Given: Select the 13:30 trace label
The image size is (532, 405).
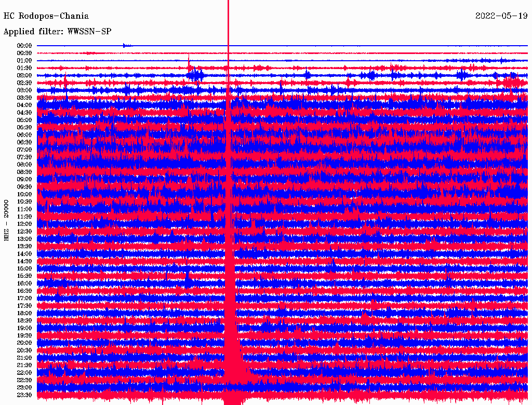Looking at the screenshot, I should pyautogui.click(x=24, y=246).
